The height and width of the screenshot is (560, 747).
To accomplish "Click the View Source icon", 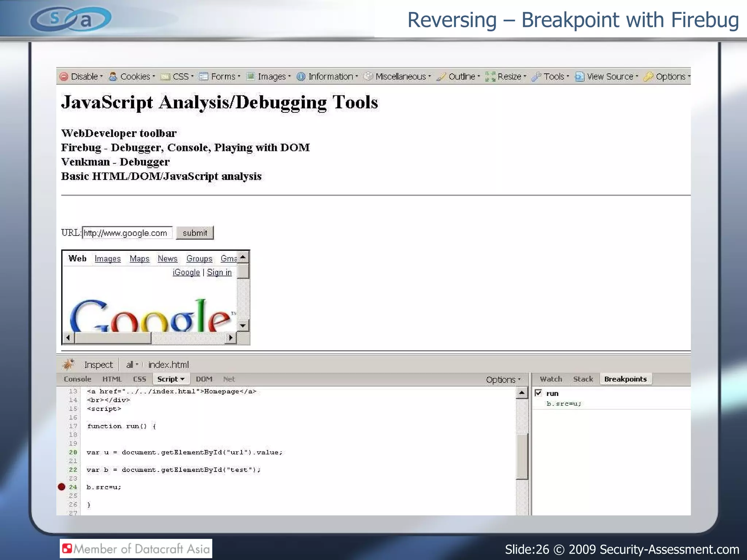I will (579, 77).
